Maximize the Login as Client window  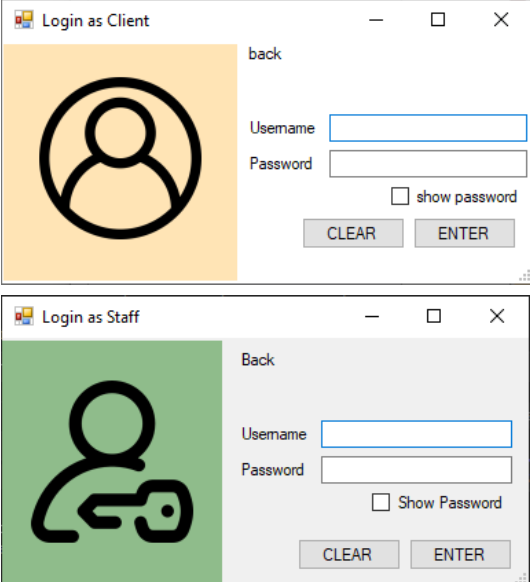tap(438, 20)
